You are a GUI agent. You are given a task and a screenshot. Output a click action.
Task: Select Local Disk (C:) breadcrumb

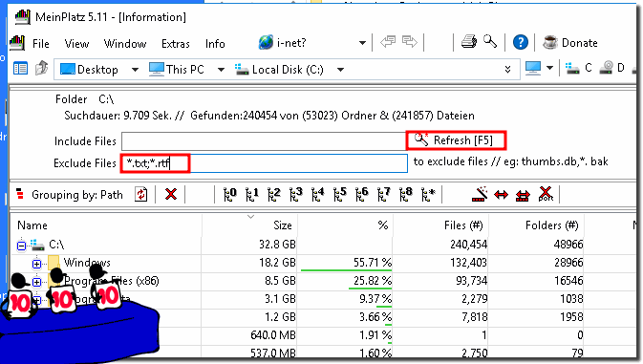click(279, 70)
